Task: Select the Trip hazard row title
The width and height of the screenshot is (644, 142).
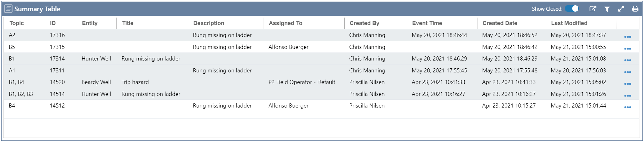Action: (x=135, y=82)
